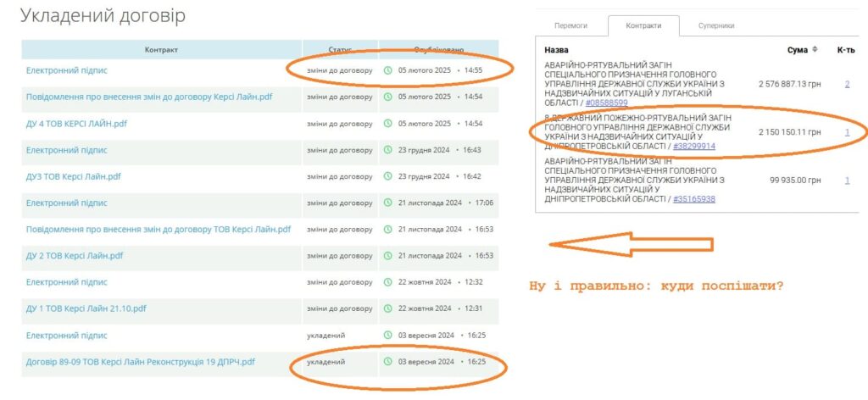
Task: Open the topmost Електронний підпис link
Action: click(x=66, y=70)
